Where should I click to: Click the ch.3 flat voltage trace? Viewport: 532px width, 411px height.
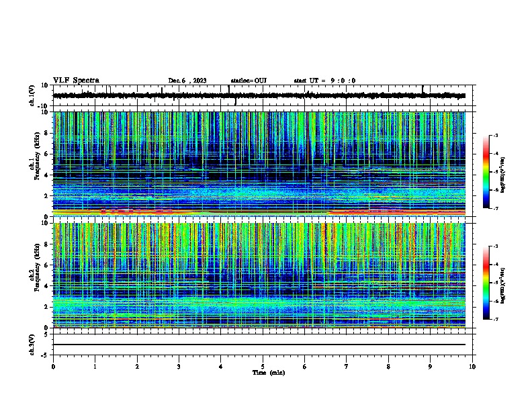click(x=259, y=345)
